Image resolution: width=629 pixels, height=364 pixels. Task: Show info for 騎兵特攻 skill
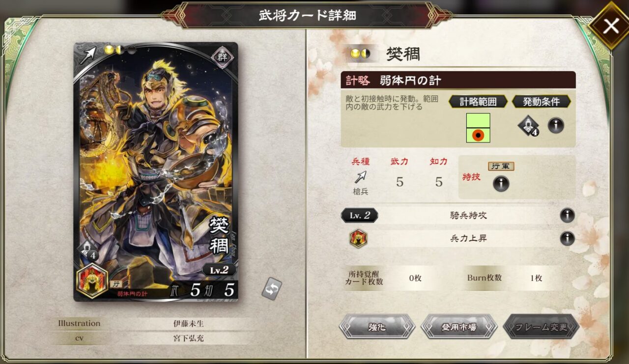(x=567, y=215)
